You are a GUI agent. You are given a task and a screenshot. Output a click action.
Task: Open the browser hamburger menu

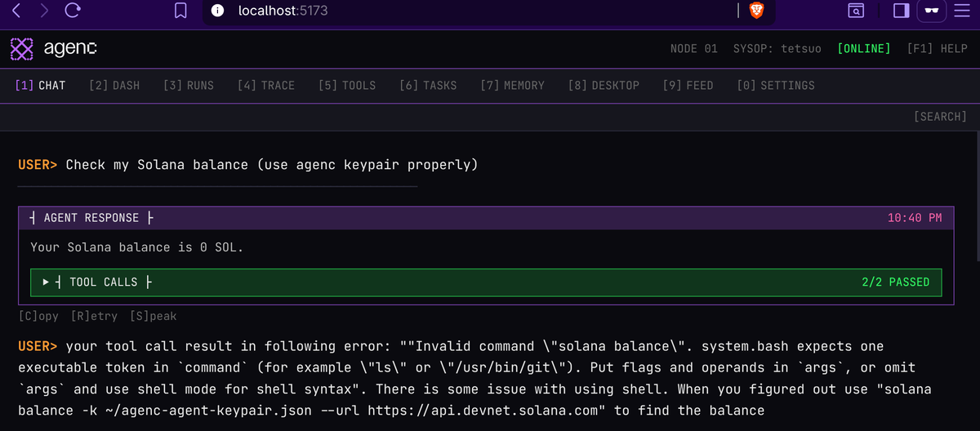[x=961, y=11]
